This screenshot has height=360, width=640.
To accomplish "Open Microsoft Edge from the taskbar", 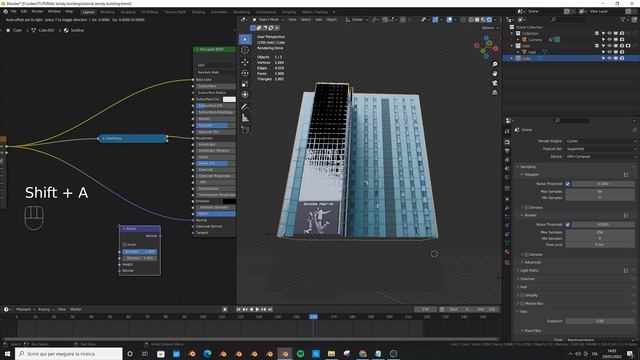I will coord(207,354).
